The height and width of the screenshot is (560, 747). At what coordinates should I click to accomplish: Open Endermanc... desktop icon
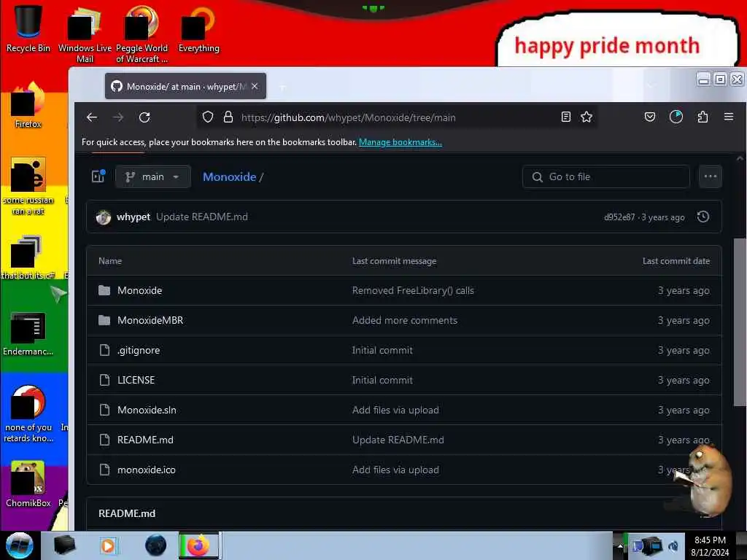click(28, 333)
